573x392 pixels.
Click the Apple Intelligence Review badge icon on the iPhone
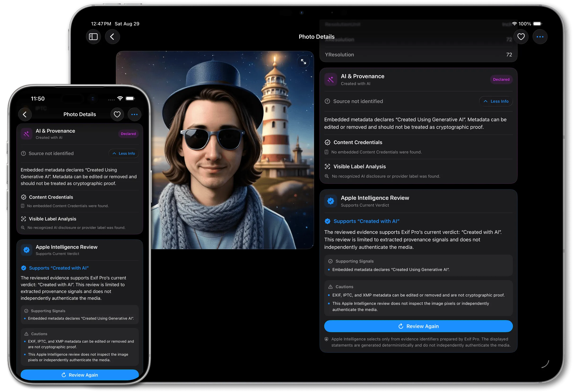[x=26, y=250]
